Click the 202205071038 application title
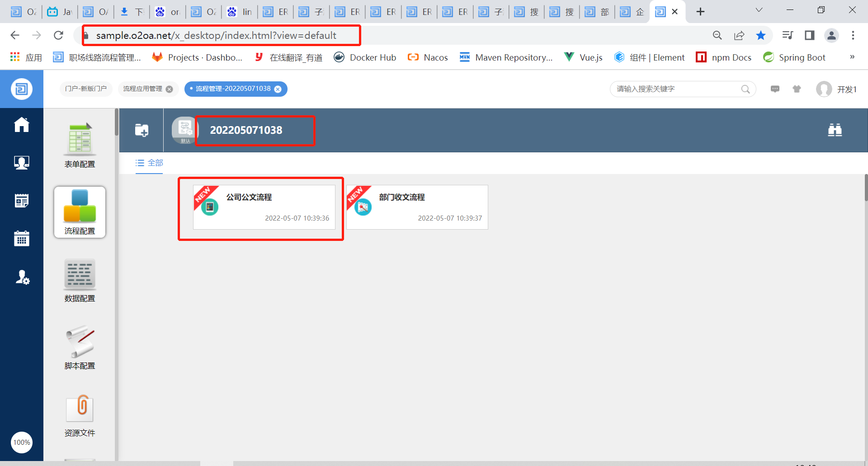The height and width of the screenshot is (466, 868). click(x=246, y=130)
